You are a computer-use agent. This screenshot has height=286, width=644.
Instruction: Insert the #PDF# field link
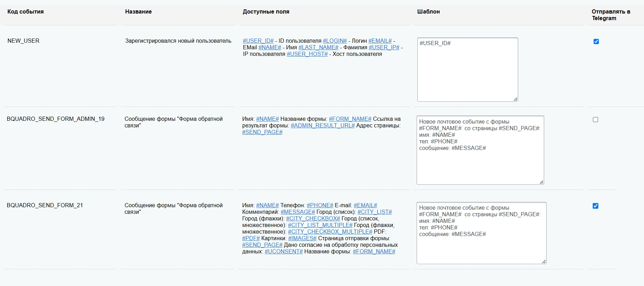tap(251, 238)
